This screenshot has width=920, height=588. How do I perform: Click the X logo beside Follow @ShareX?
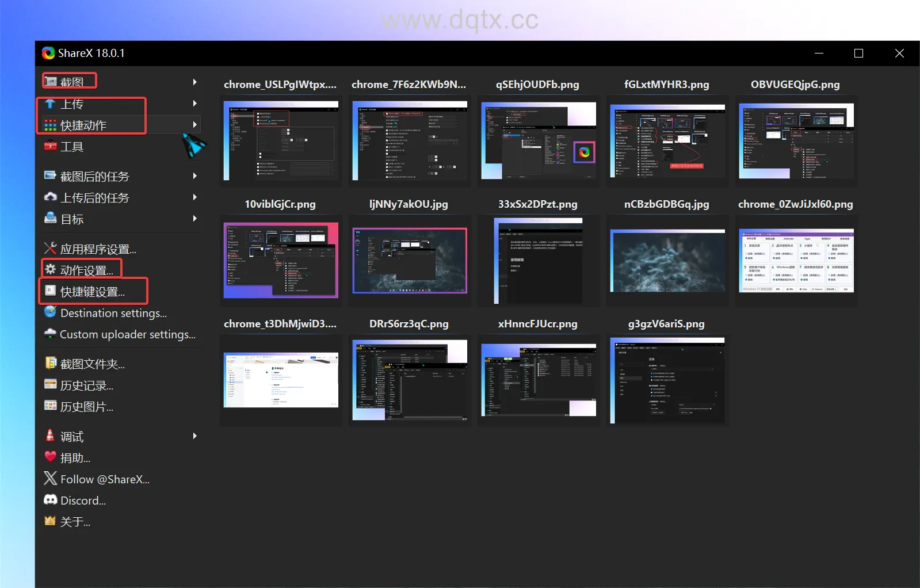coord(51,479)
